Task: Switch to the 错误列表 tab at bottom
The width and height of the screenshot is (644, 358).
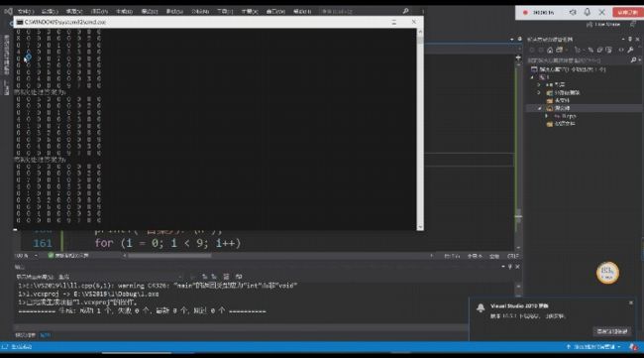Action: pyautogui.click(x=25, y=335)
